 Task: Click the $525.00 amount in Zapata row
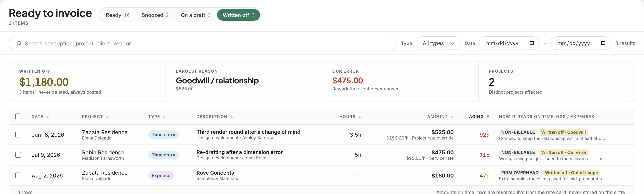pyautogui.click(x=442, y=132)
